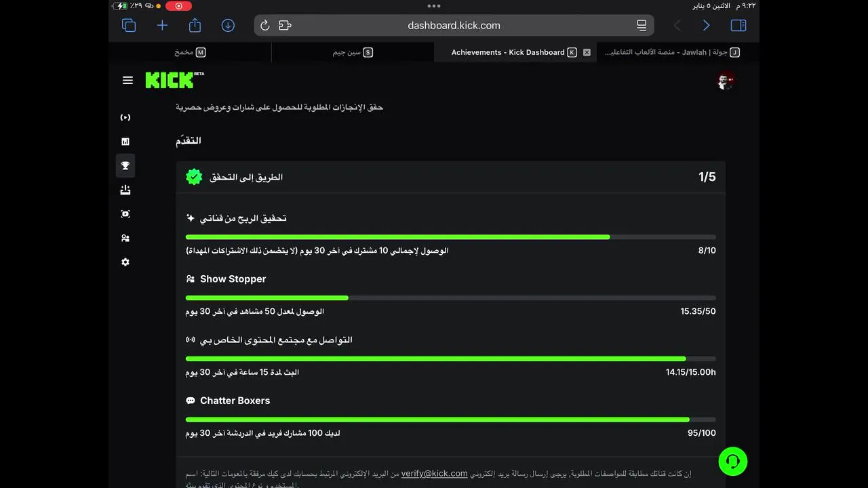Click the channel monetization progress bar
Screen dimensions: 868x488
tap(451, 237)
